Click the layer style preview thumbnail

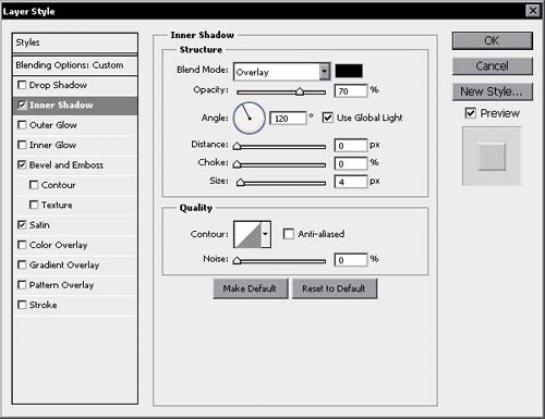tap(491, 156)
